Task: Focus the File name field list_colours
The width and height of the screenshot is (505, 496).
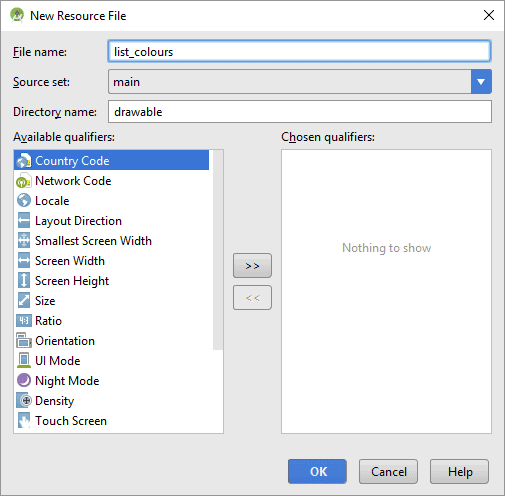Action: pos(300,51)
